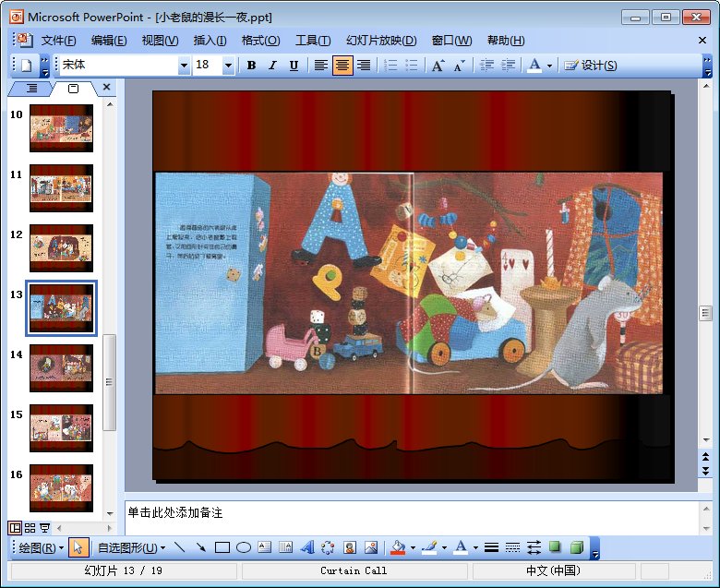Toggle underline formatting
Screen dimensions: 720x588
click(x=294, y=66)
